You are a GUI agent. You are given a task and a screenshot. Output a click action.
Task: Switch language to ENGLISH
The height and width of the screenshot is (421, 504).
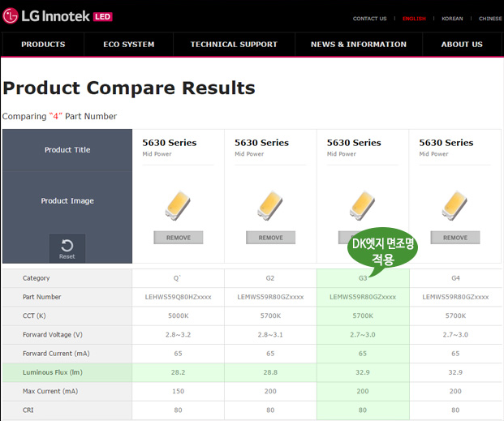tap(414, 19)
